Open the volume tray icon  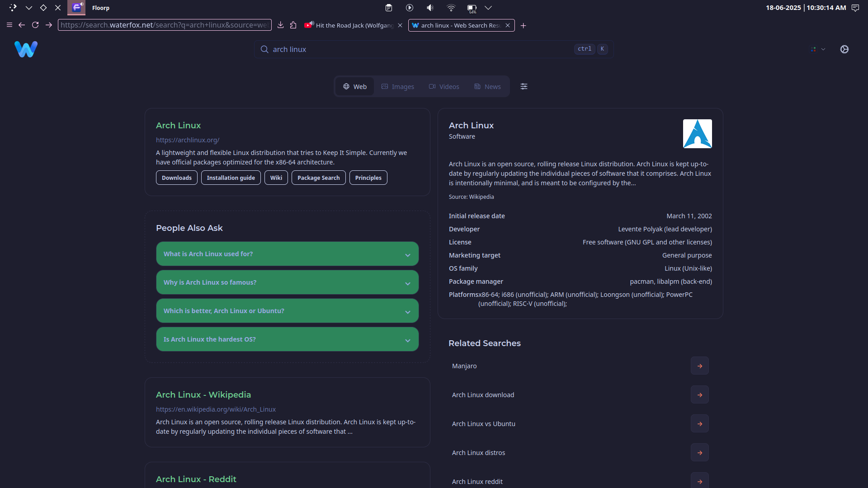coord(430,8)
